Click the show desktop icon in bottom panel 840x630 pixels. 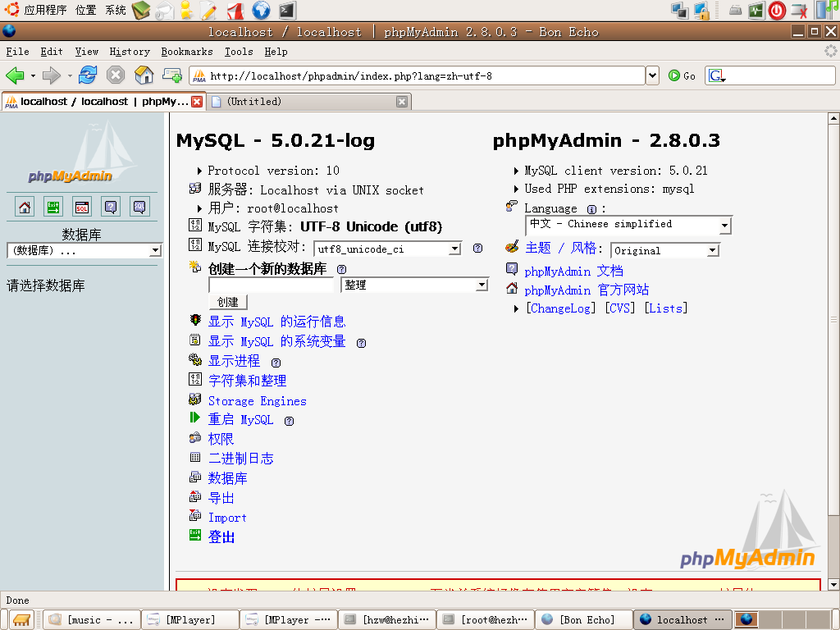click(x=21, y=620)
